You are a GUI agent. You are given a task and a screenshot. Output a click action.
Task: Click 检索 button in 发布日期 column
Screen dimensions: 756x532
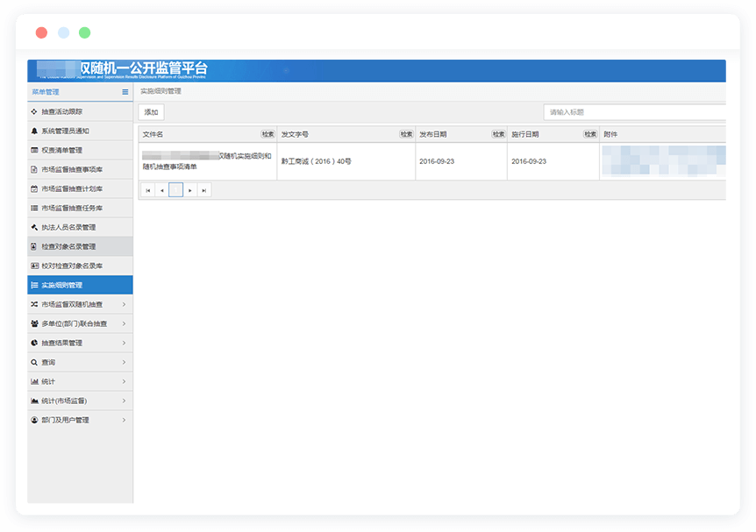tap(498, 134)
